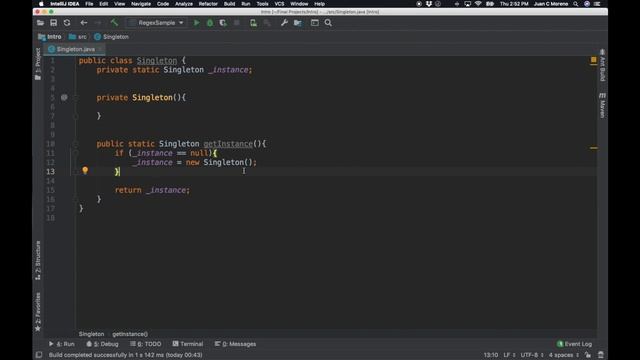Viewport: 640px width, 360px height.
Task: Open the Ant Build side panel
Action: (602, 65)
